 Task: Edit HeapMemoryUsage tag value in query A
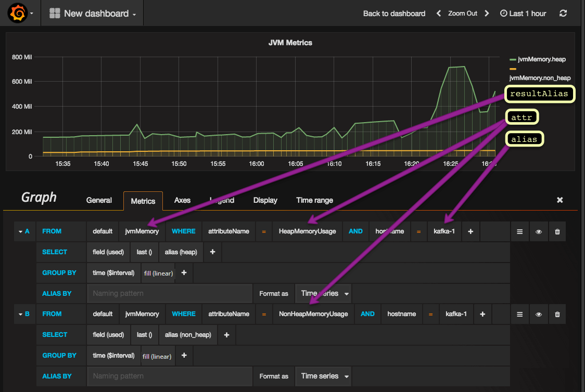(x=307, y=231)
